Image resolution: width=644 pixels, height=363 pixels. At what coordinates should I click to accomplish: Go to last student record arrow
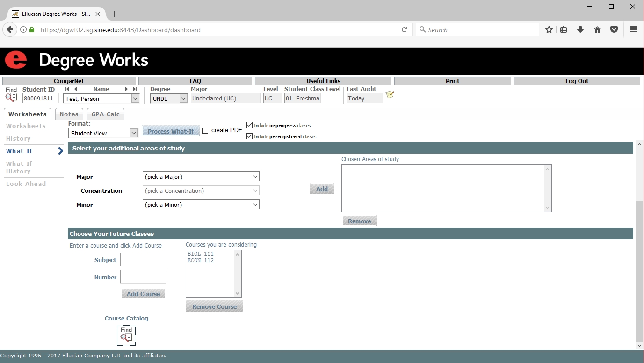[135, 89]
